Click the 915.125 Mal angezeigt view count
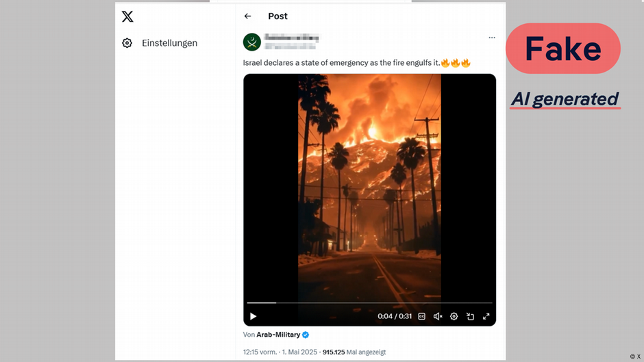The height and width of the screenshot is (362, 644). pos(354,352)
